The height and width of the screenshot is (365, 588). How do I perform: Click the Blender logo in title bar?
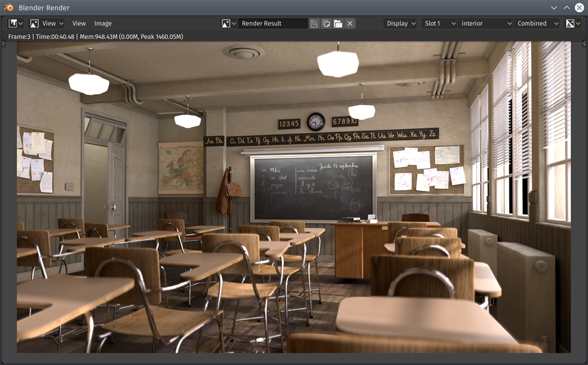[x=8, y=7]
